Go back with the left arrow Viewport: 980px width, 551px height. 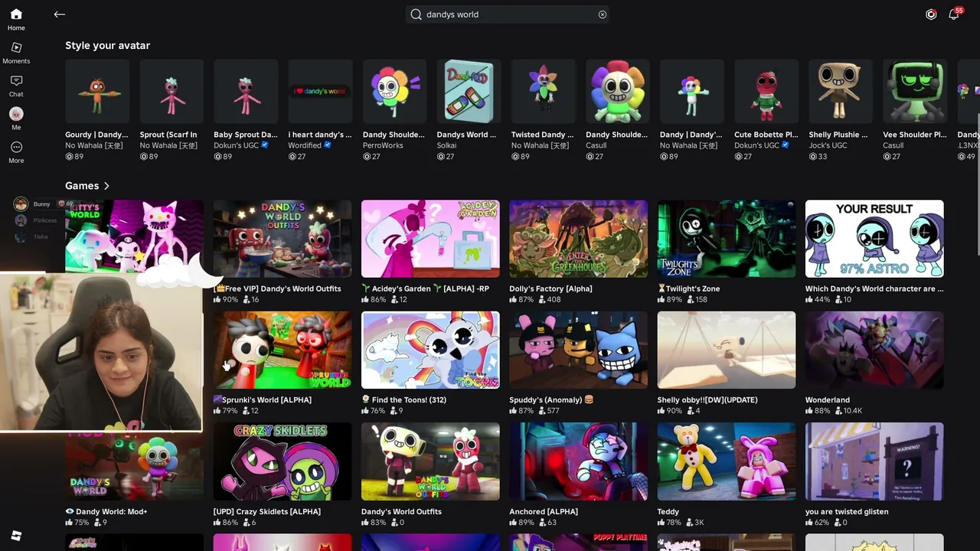click(x=60, y=15)
